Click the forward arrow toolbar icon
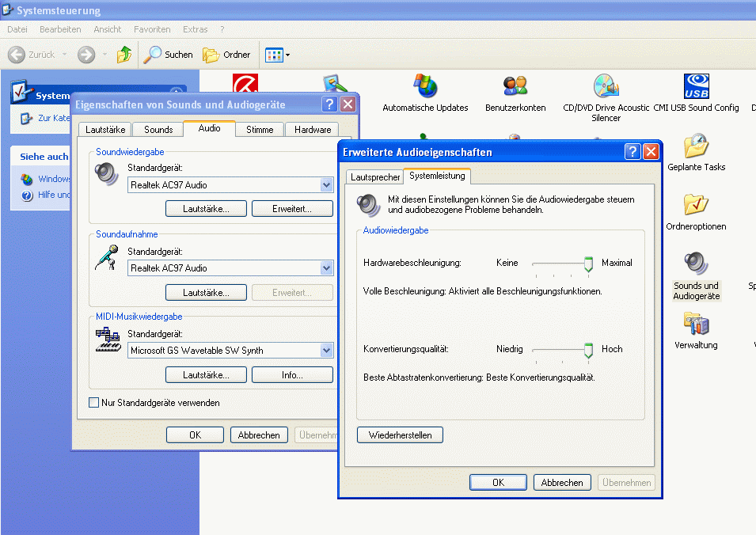The image size is (756, 535). point(86,55)
